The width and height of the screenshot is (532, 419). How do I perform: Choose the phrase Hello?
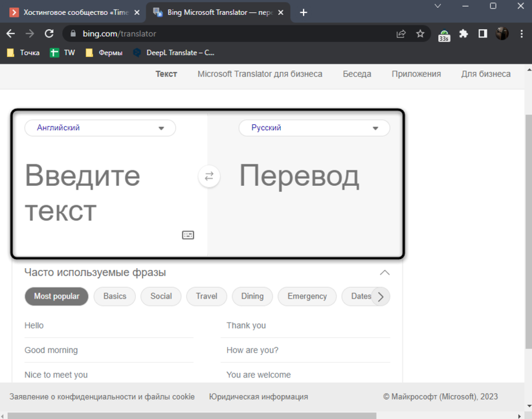pyautogui.click(x=109, y=325)
